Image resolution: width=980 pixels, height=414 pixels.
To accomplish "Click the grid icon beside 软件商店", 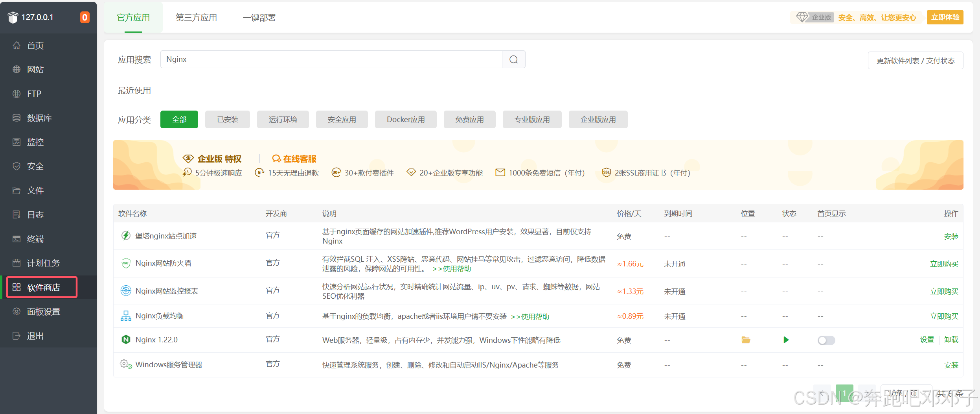I will pos(17,287).
